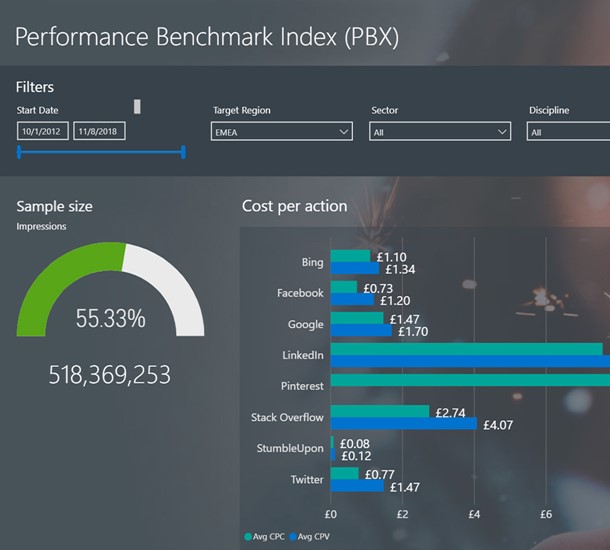
Task: Open the Target Region dropdown showing EMEA
Action: pyautogui.click(x=282, y=131)
